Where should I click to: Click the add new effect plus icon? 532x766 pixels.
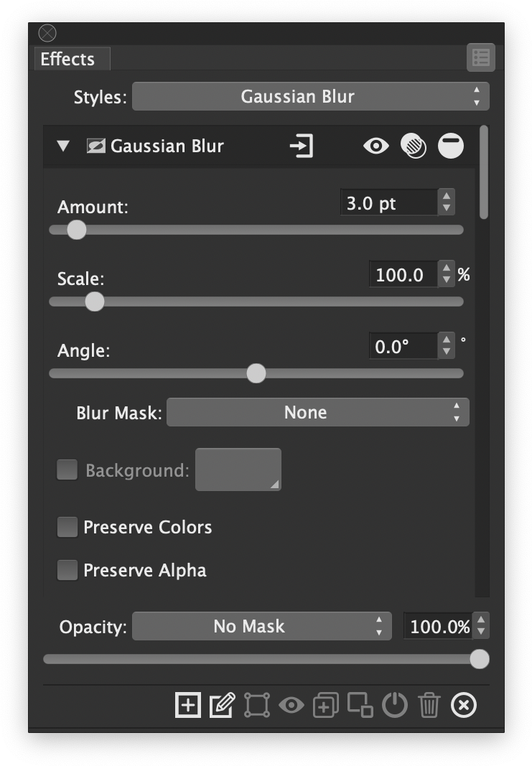coord(188,705)
